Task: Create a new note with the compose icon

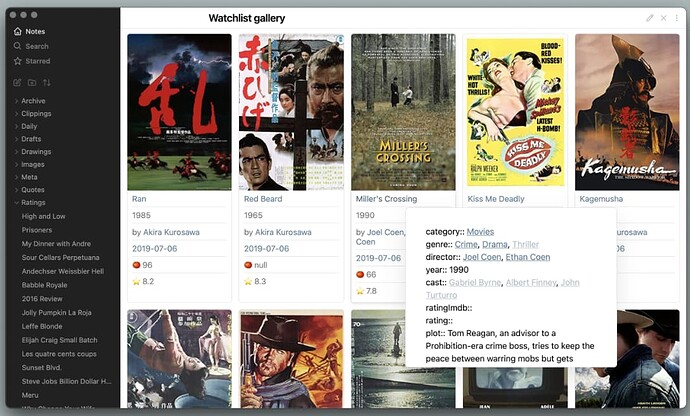Action: 17,82
